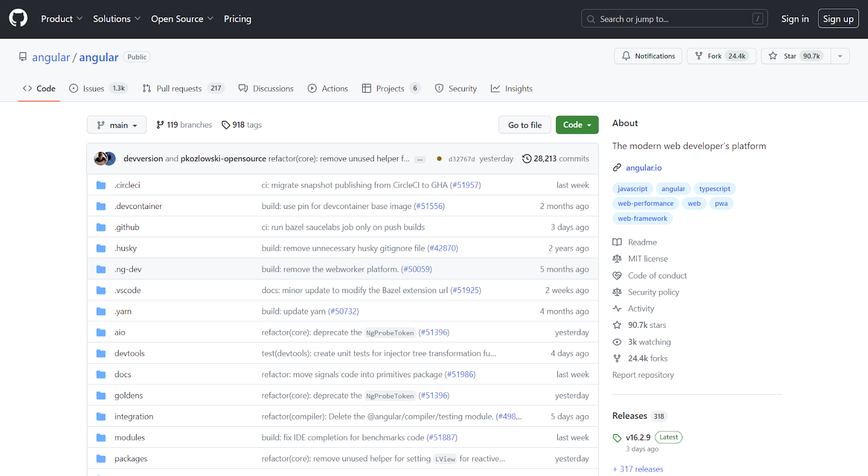This screenshot has height=476, width=868.
Task: View the 28,213 commits history
Action: point(556,158)
